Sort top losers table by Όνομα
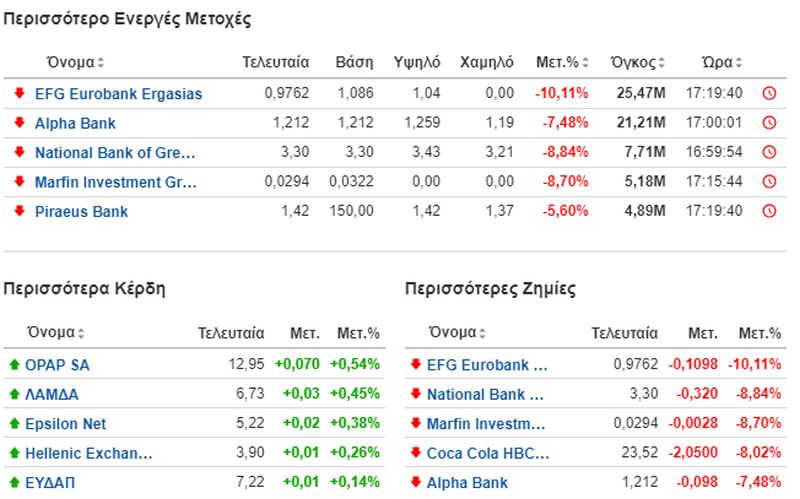This screenshot has height=499, width=800. tap(458, 333)
